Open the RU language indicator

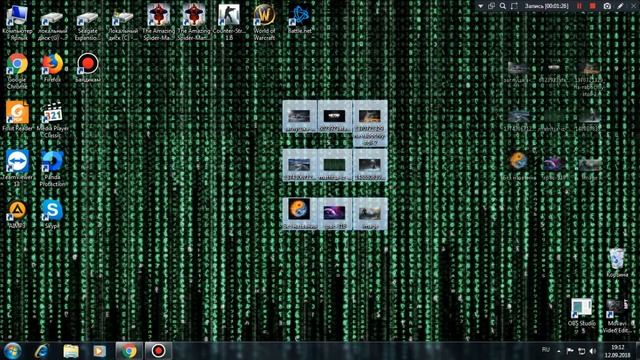click(546, 350)
